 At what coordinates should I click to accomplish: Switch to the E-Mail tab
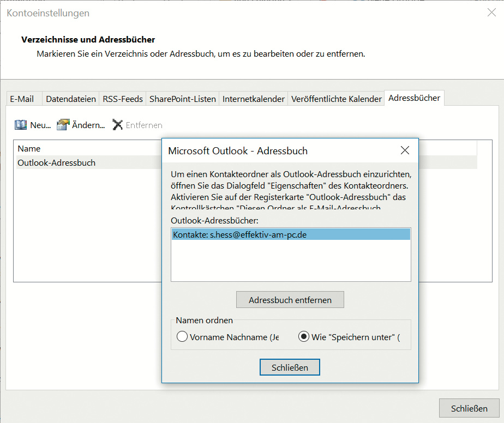22,99
